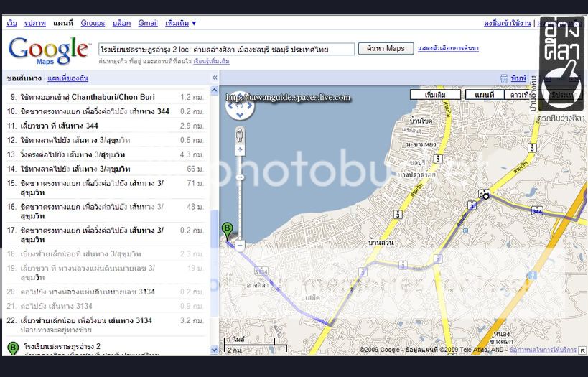The height and width of the screenshot is (377, 588).
Task: Pan the map right with arrow control
Action: [x=249, y=106]
